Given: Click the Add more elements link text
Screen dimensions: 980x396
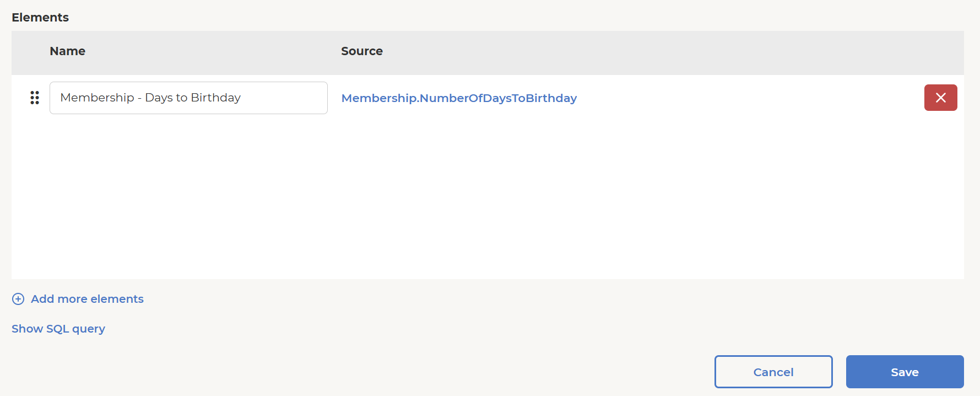Looking at the screenshot, I should tap(87, 299).
